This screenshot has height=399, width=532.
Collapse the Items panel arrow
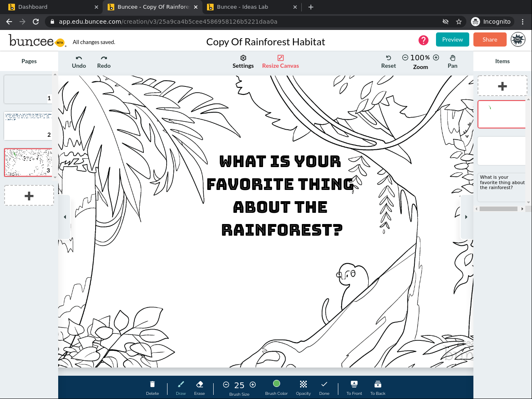(466, 217)
